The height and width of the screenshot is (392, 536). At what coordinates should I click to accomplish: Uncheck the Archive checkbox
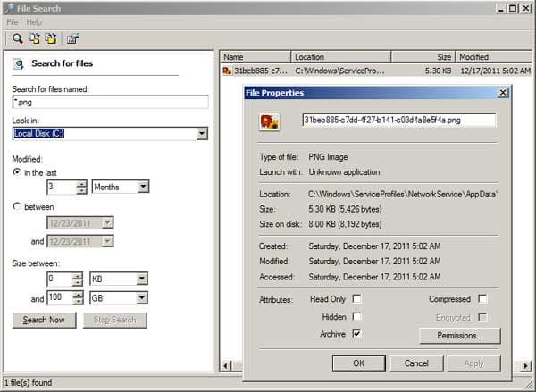pyautogui.click(x=356, y=334)
